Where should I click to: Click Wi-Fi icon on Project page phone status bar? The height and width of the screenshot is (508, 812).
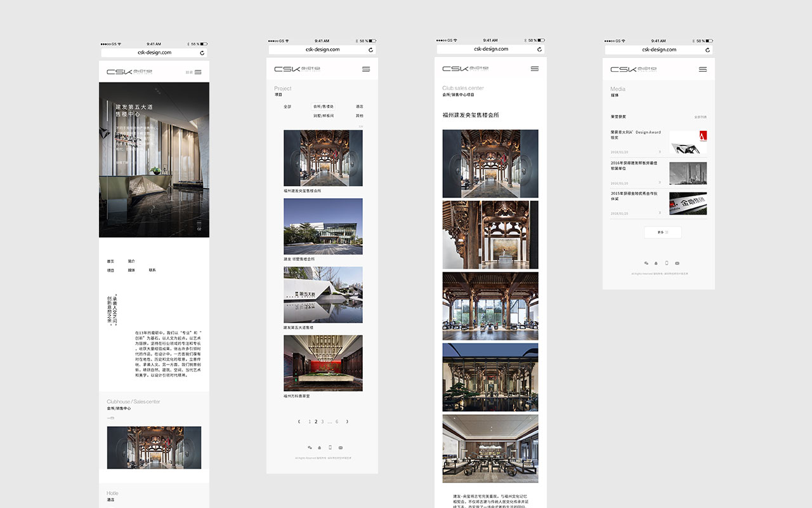[287, 41]
